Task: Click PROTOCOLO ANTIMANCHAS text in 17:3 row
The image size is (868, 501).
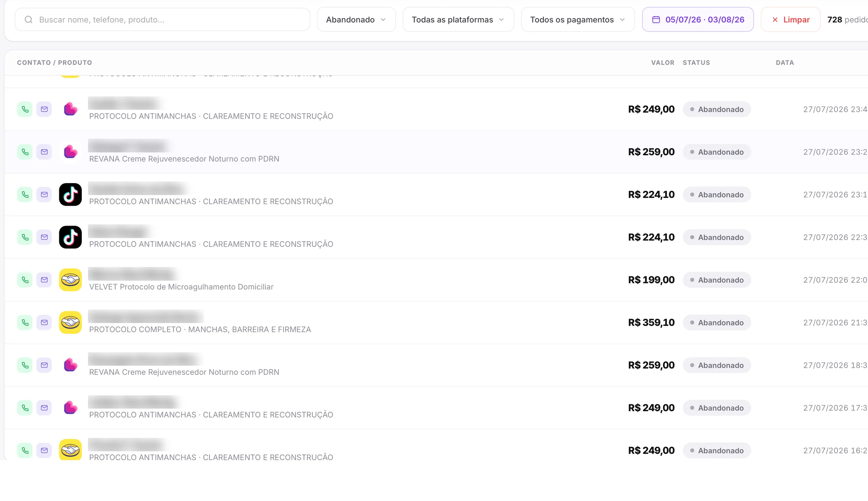Action: point(211,415)
